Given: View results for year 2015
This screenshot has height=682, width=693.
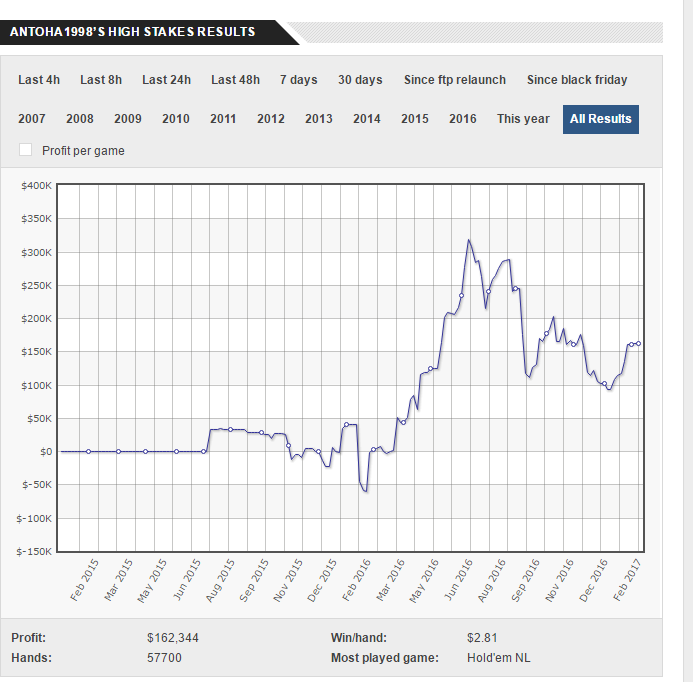Looking at the screenshot, I should pos(415,119).
